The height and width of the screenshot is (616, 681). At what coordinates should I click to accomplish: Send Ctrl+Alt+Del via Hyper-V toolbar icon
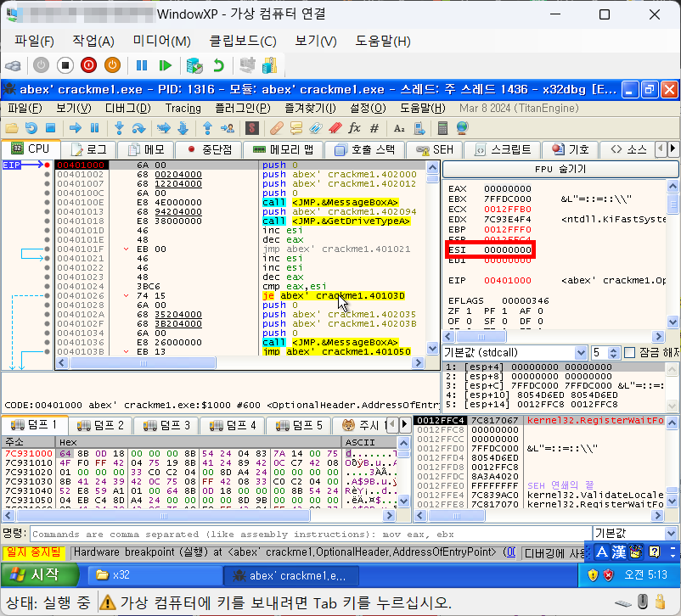coord(13,66)
